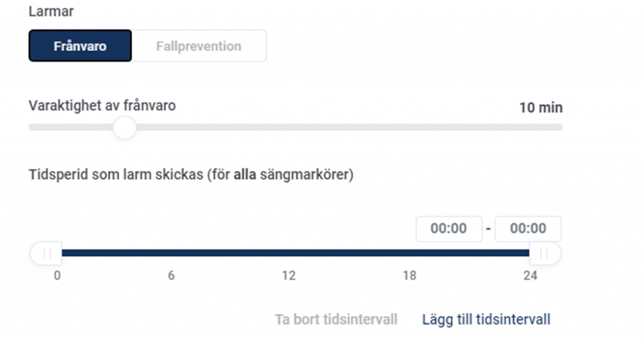644x340 pixels.
Task: Click the Varaktighet av frånvaro label
Action: point(103,106)
